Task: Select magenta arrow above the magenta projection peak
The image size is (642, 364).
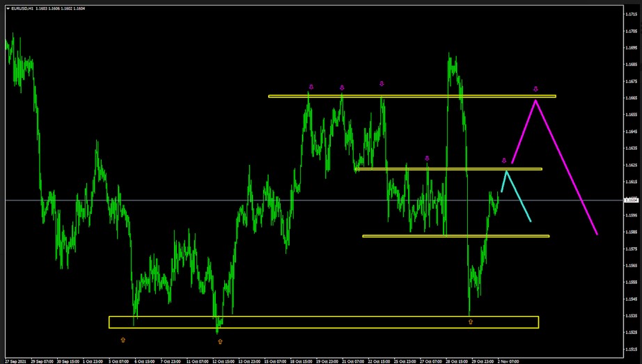Action: [535, 89]
